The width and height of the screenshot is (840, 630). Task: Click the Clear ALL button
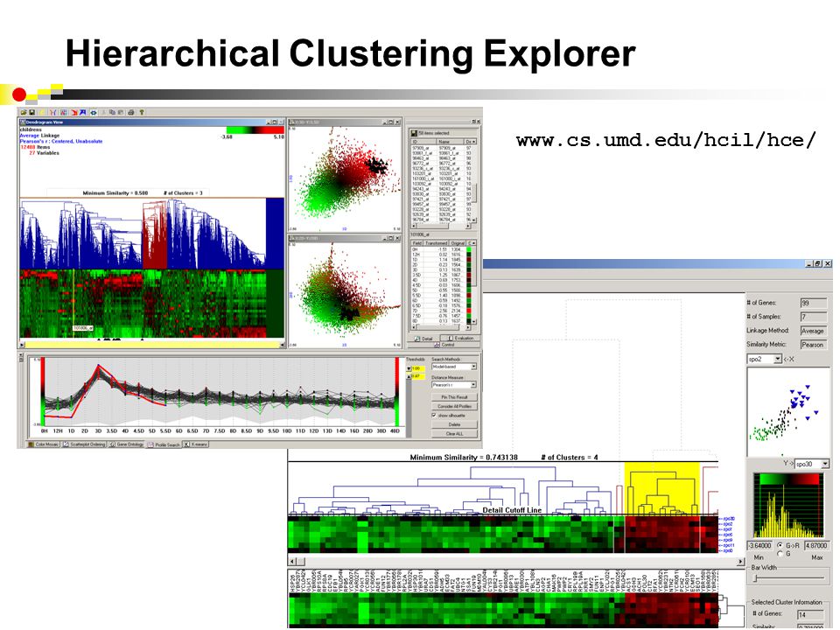(x=454, y=433)
